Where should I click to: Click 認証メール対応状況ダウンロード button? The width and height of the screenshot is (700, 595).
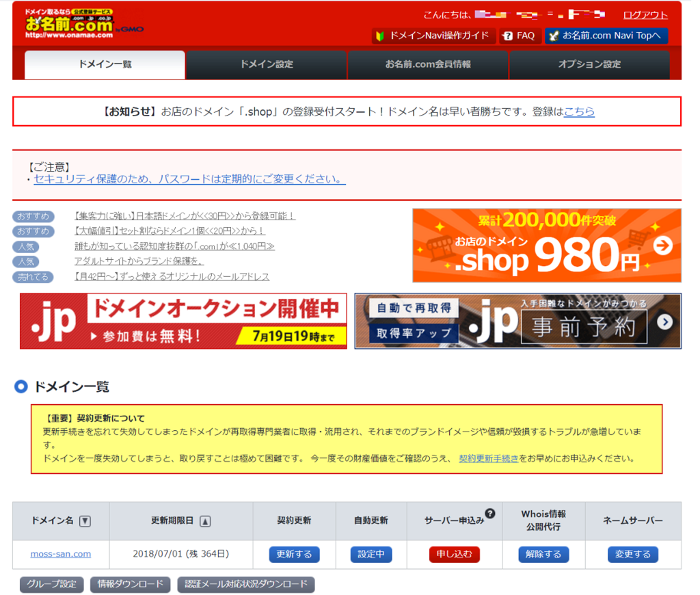pyautogui.click(x=246, y=584)
